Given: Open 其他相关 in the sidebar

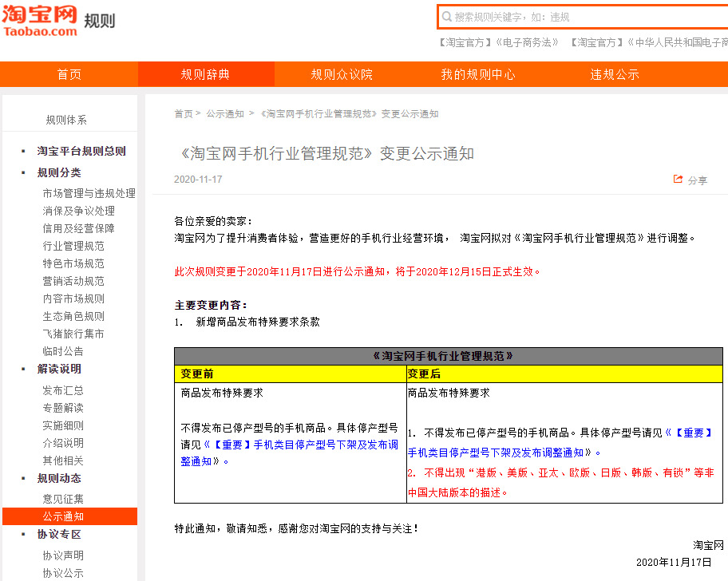Looking at the screenshot, I should click(x=63, y=460).
